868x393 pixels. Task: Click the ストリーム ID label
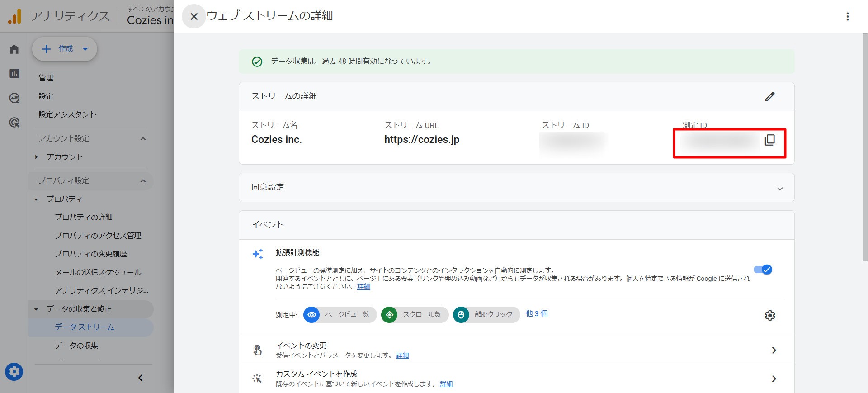pyautogui.click(x=565, y=125)
